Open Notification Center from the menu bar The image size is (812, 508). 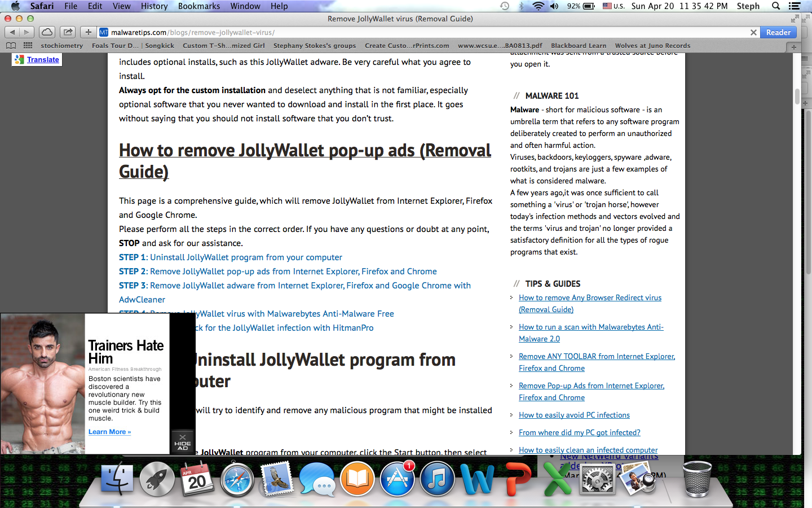[795, 6]
